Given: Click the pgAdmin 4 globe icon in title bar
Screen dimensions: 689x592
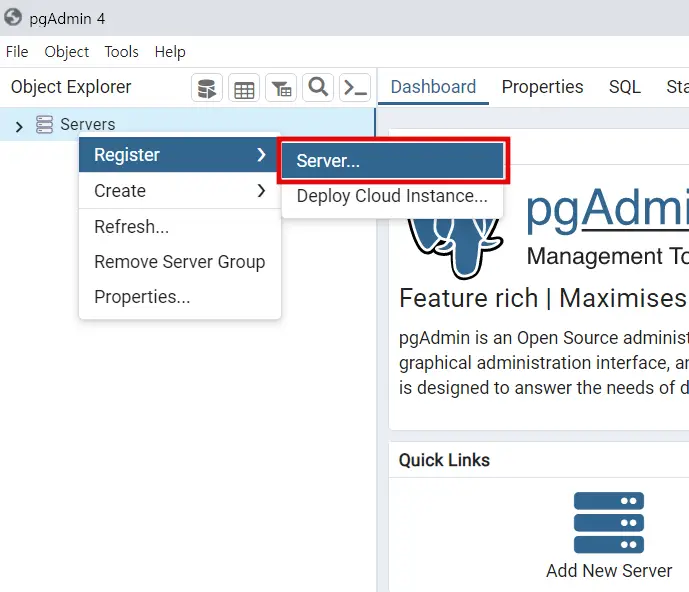Looking at the screenshot, I should click(x=13, y=18).
